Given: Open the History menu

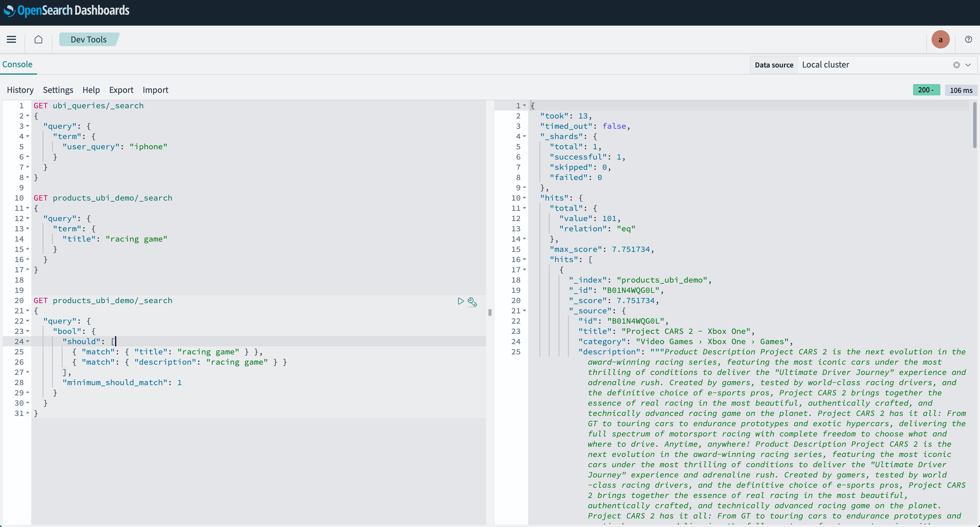Looking at the screenshot, I should click(20, 90).
